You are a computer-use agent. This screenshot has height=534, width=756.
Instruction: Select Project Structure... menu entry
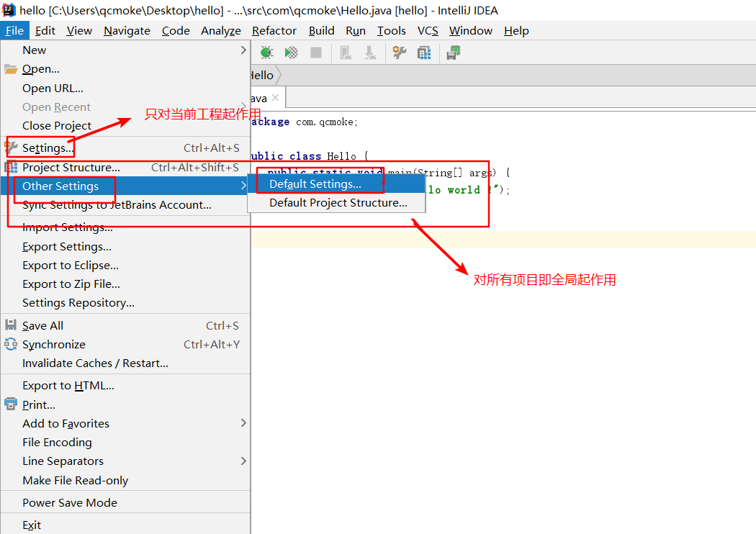coord(125,167)
